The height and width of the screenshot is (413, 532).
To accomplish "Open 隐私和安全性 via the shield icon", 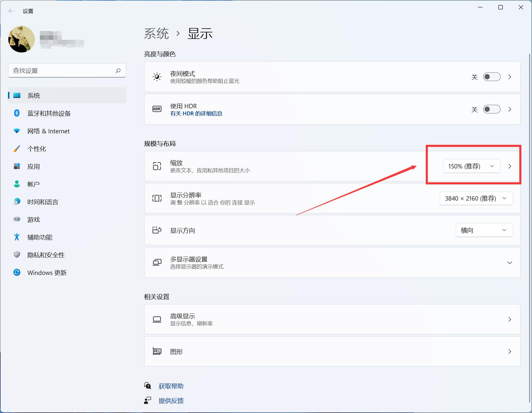I will [17, 255].
